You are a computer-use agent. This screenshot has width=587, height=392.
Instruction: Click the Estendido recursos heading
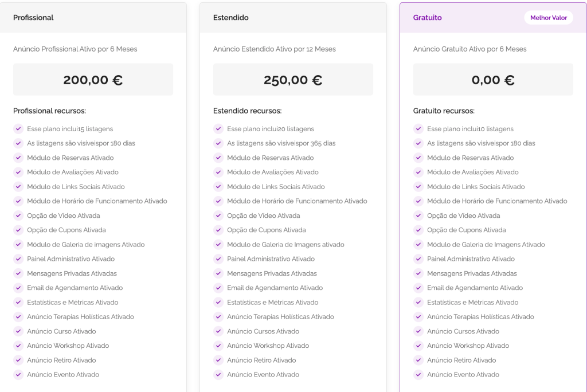248,111
